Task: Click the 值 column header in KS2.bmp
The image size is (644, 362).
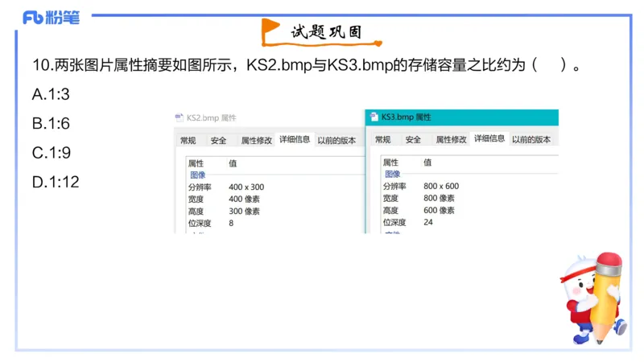Action: pyautogui.click(x=233, y=163)
